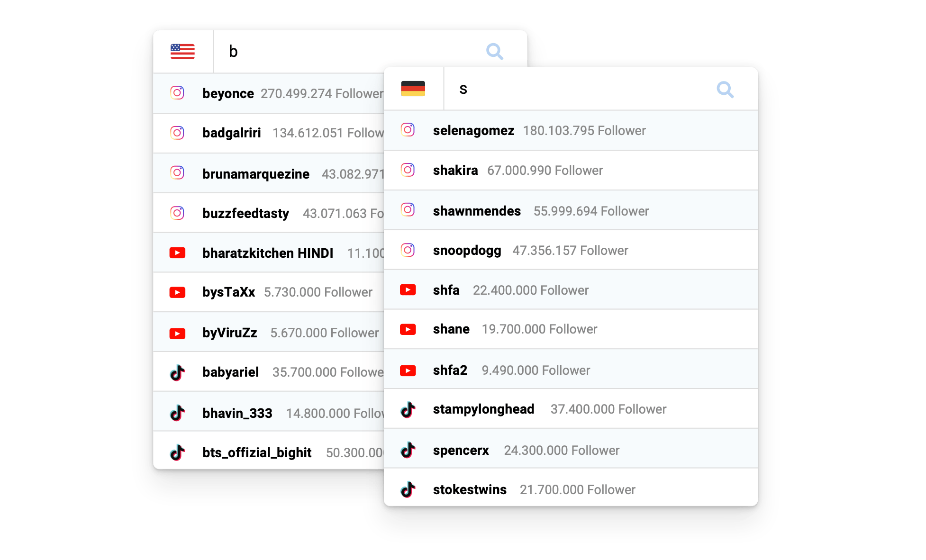The height and width of the screenshot is (560, 926).
Task: Choose the stokestwins entry
Action: [470, 490]
